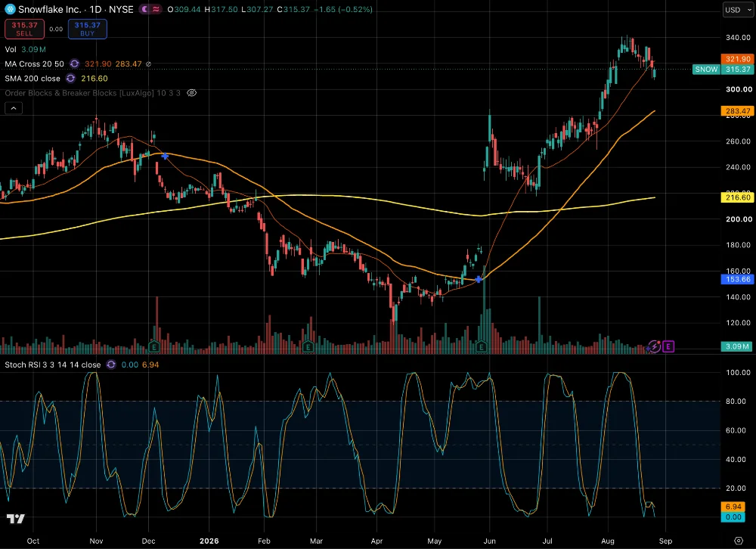
Task: Click the orange 321.90 price axis label
Action: [x=737, y=59]
